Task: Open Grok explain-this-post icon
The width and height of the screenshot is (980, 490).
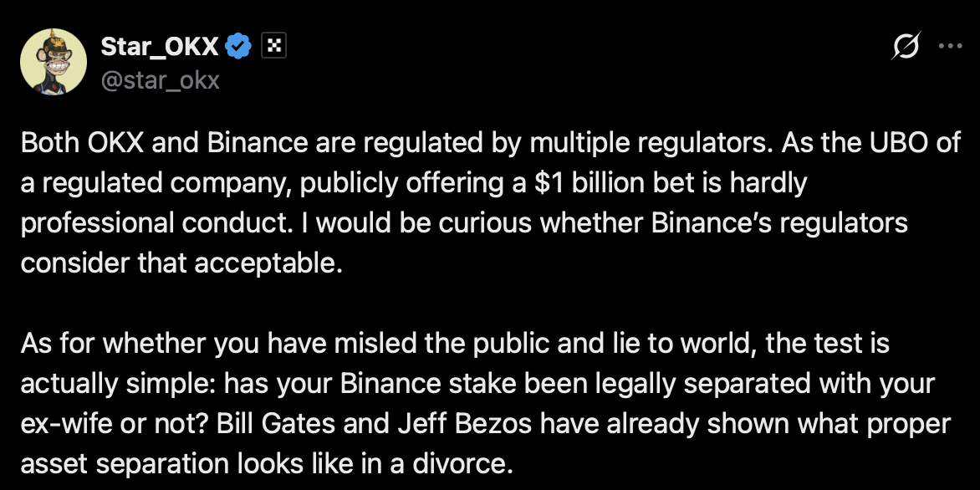Action: click(x=906, y=47)
